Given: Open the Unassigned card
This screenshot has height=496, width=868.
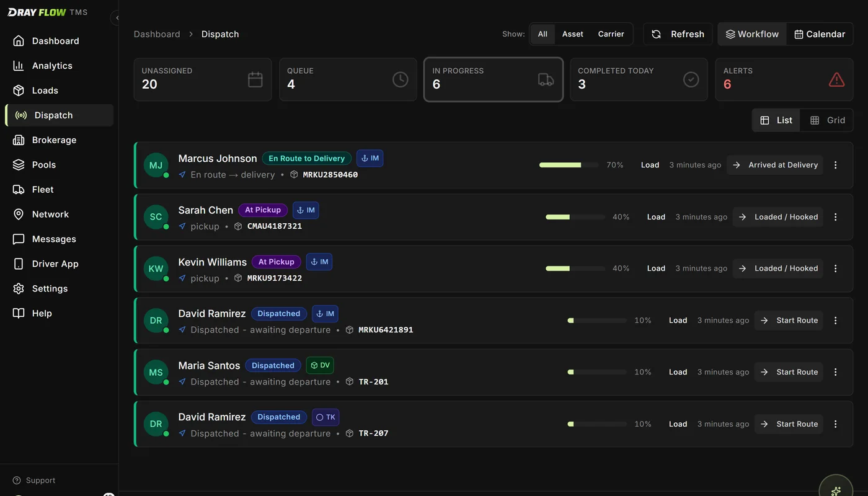Looking at the screenshot, I should click(x=203, y=79).
